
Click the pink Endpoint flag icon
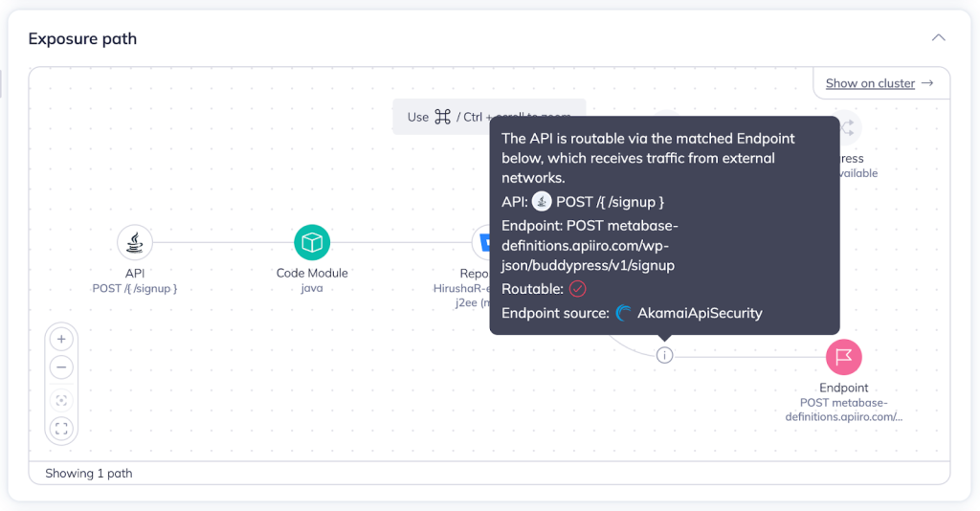843,357
